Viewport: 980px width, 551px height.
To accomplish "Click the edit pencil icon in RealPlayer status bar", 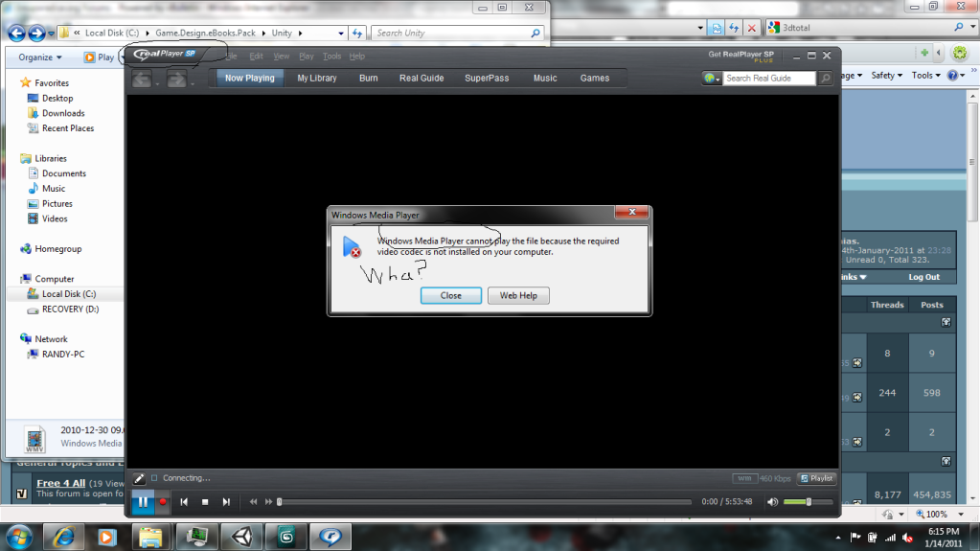I will tap(139, 478).
